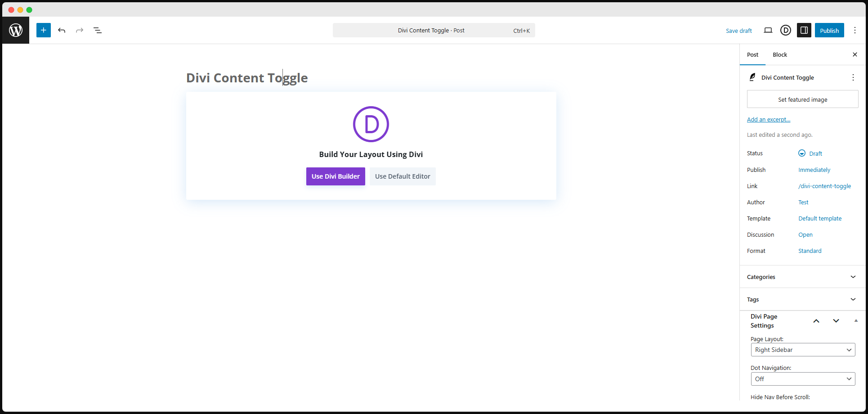Open the command palette document bar

click(434, 30)
